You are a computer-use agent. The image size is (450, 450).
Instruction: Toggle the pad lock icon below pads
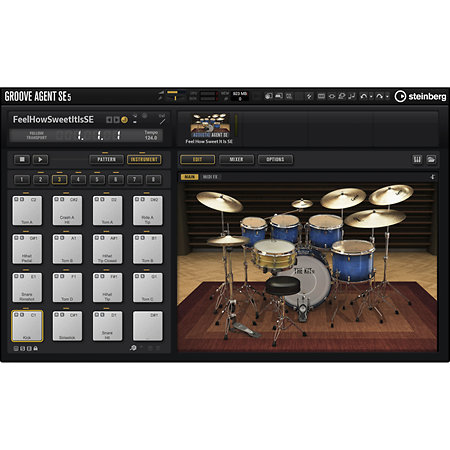(x=35, y=348)
